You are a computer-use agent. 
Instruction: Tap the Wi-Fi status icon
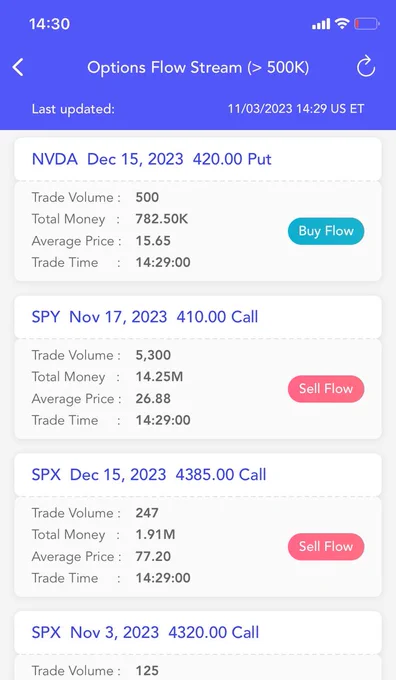click(x=342, y=23)
